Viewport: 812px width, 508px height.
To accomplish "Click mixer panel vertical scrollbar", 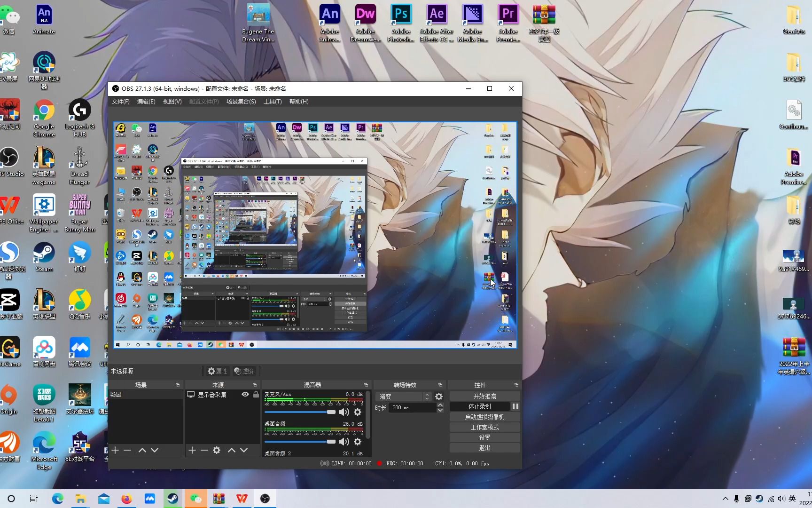I will point(368,414).
